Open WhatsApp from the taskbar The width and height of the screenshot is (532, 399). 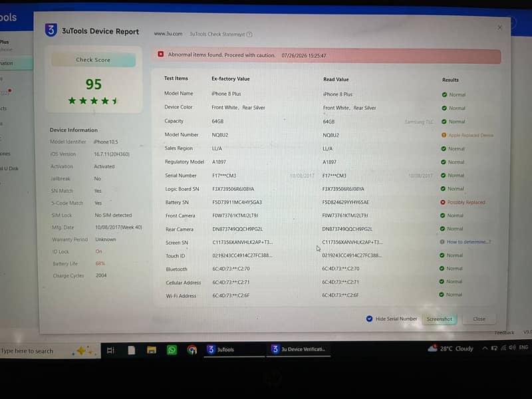click(x=172, y=350)
